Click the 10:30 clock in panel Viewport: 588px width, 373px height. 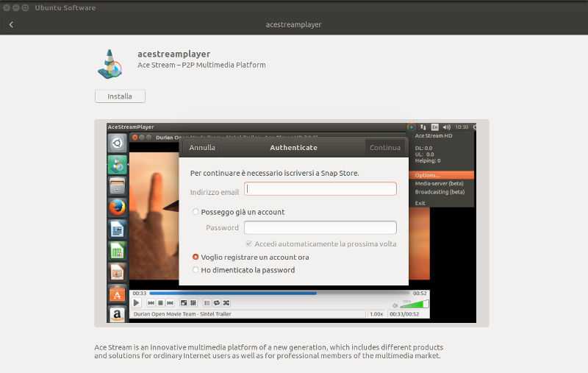462,127
